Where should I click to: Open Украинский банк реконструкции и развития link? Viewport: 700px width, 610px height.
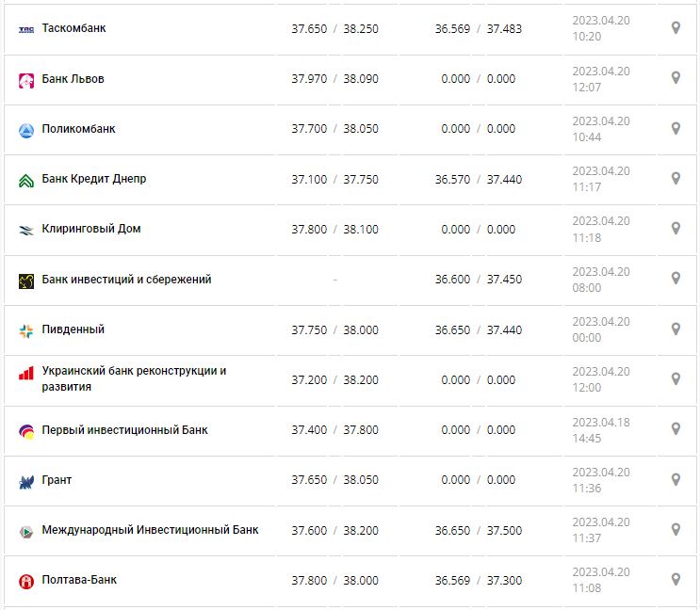click(134, 378)
